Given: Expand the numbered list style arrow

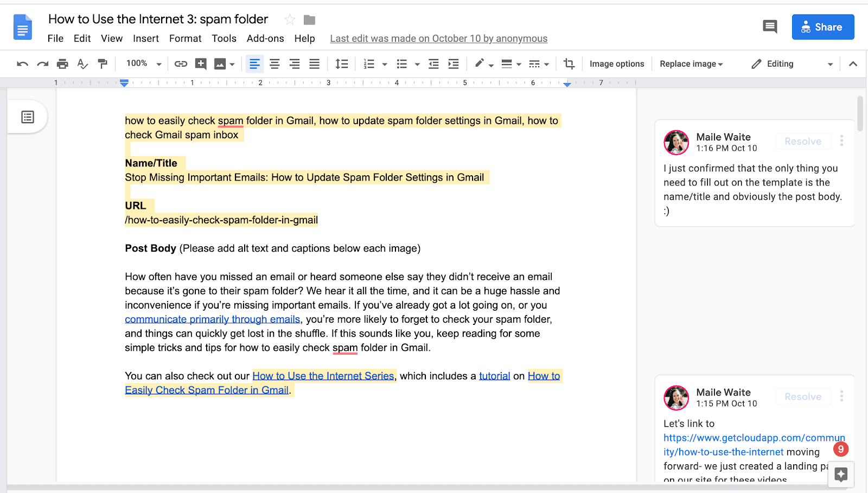Looking at the screenshot, I should (385, 65).
